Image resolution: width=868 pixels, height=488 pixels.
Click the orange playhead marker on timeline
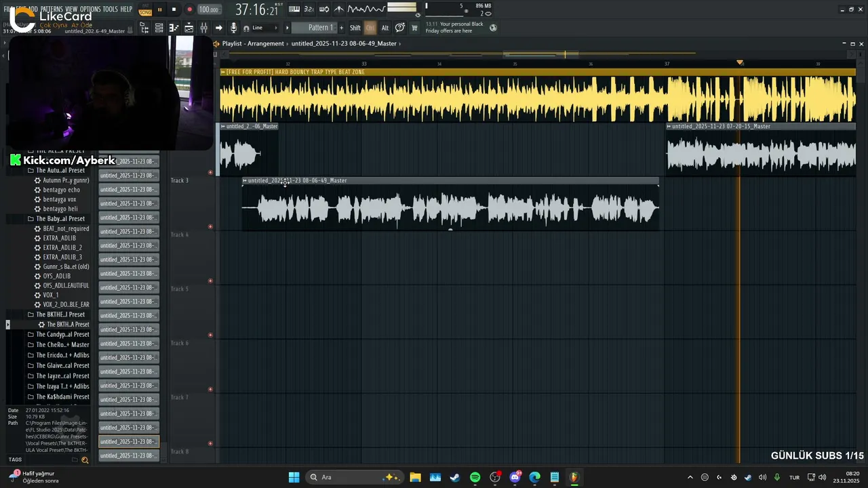pyautogui.click(x=740, y=63)
